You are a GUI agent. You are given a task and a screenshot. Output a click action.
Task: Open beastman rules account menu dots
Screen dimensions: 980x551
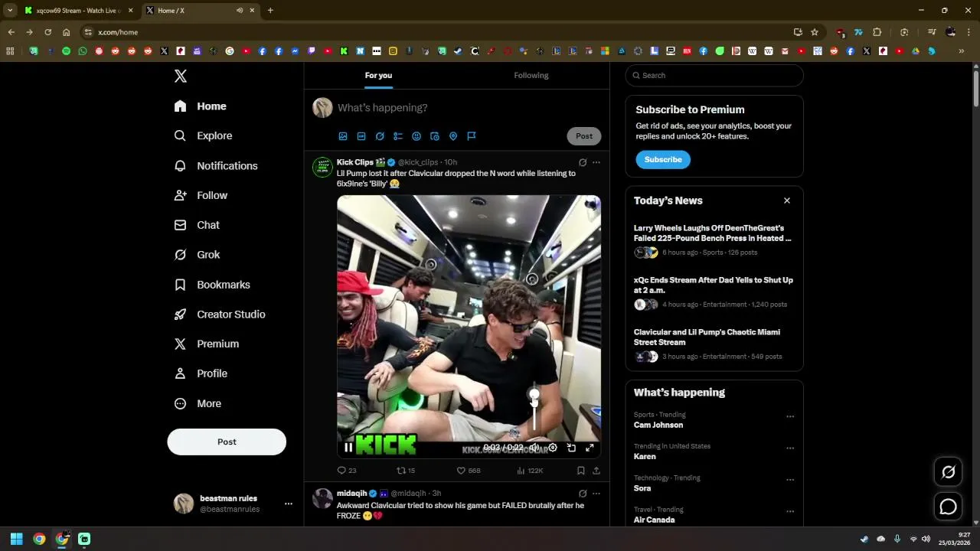click(x=288, y=504)
